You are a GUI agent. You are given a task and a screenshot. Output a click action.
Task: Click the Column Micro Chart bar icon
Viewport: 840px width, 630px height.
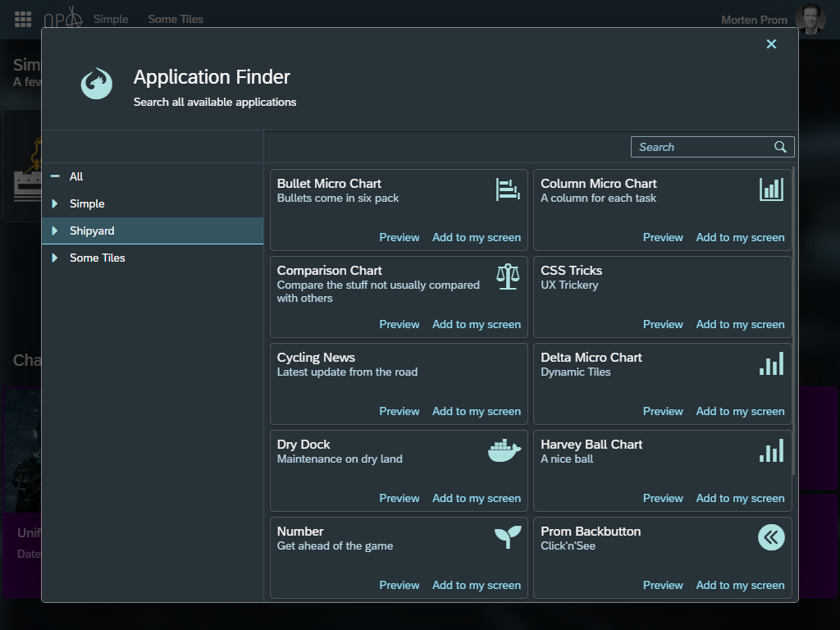[771, 189]
